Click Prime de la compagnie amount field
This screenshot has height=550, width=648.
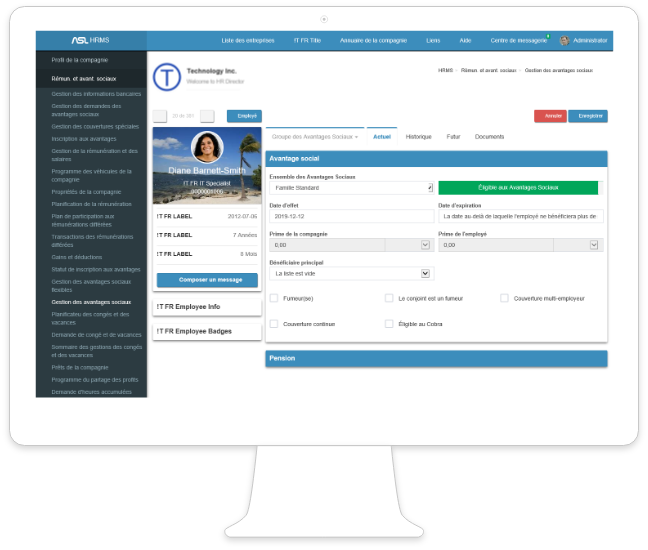[327, 245]
